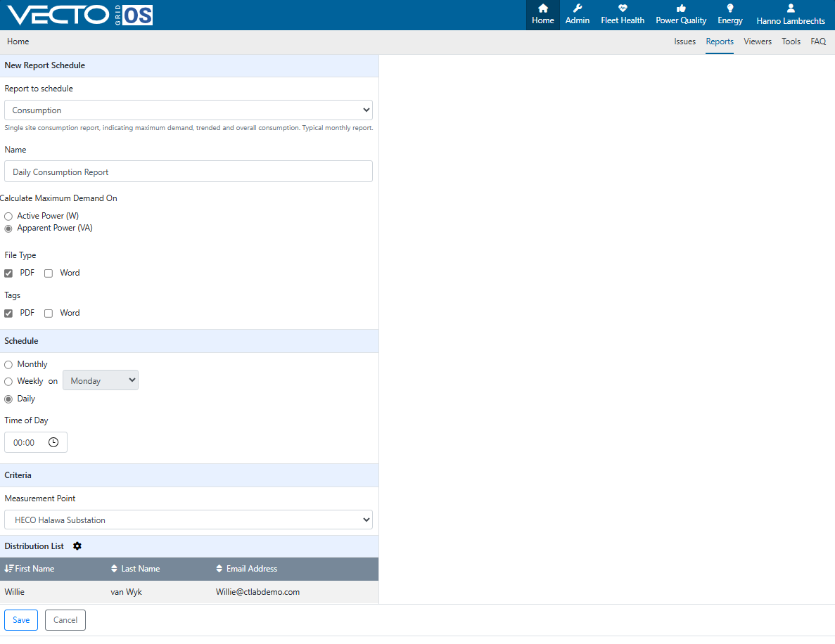835x644 pixels.
Task: Open the FAQ tab
Action: [x=818, y=41]
